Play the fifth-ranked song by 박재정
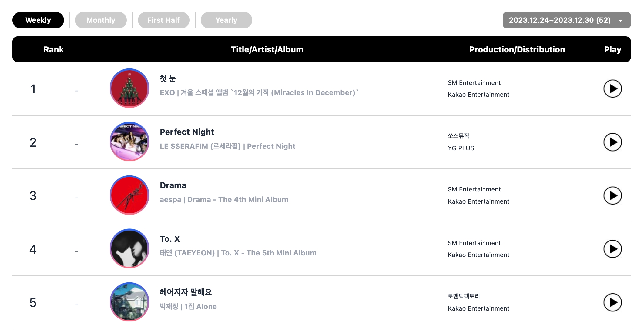Screen dimensions: 644x333 [x=612, y=302]
